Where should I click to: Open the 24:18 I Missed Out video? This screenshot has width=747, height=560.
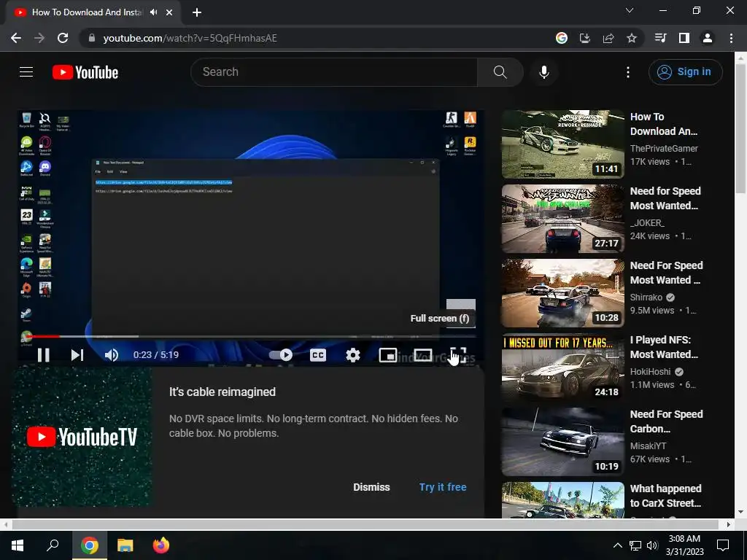pos(562,367)
